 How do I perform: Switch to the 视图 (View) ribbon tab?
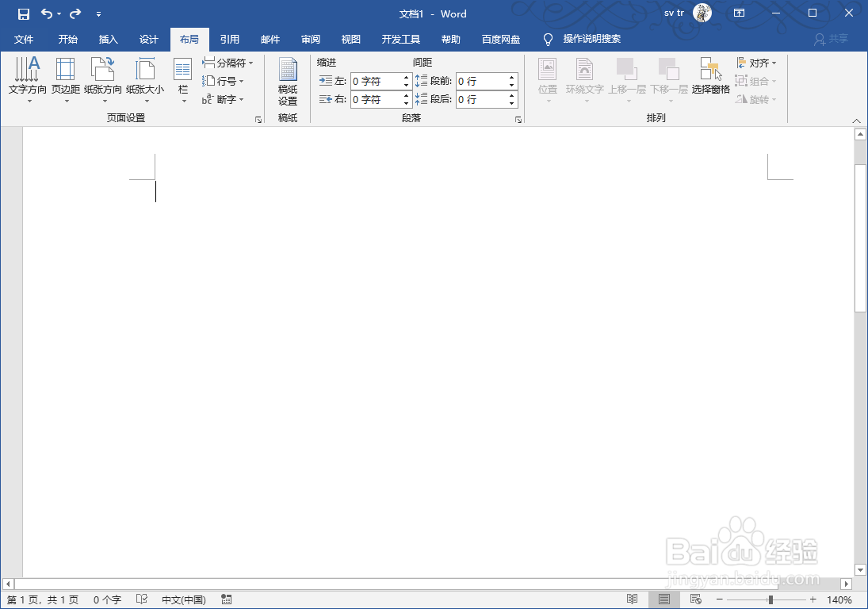(350, 38)
